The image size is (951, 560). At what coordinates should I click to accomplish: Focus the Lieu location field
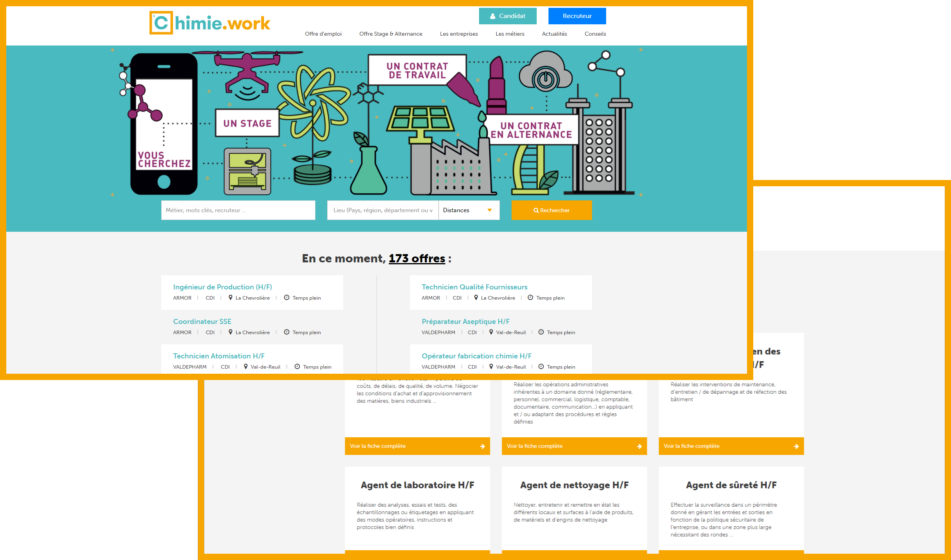[x=383, y=210]
